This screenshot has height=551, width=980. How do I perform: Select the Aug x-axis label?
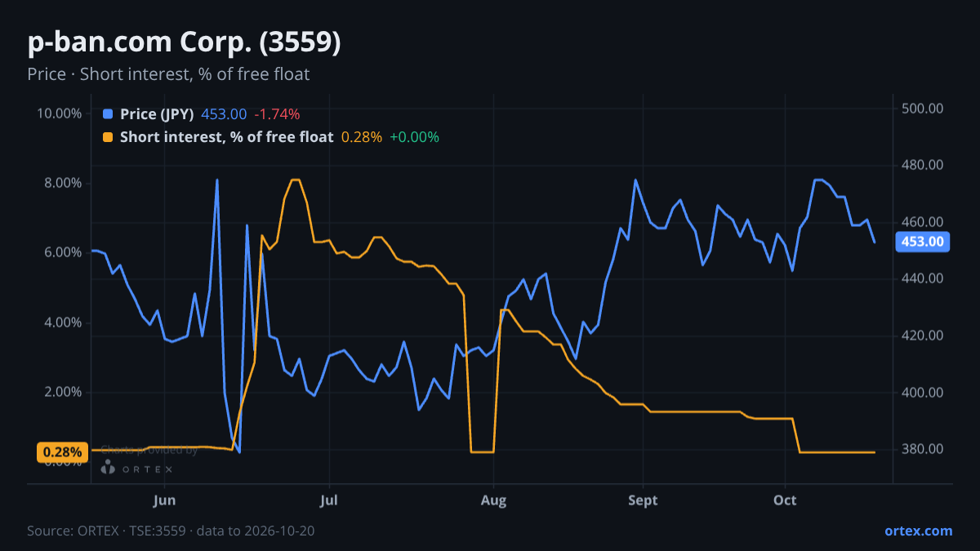(493, 500)
